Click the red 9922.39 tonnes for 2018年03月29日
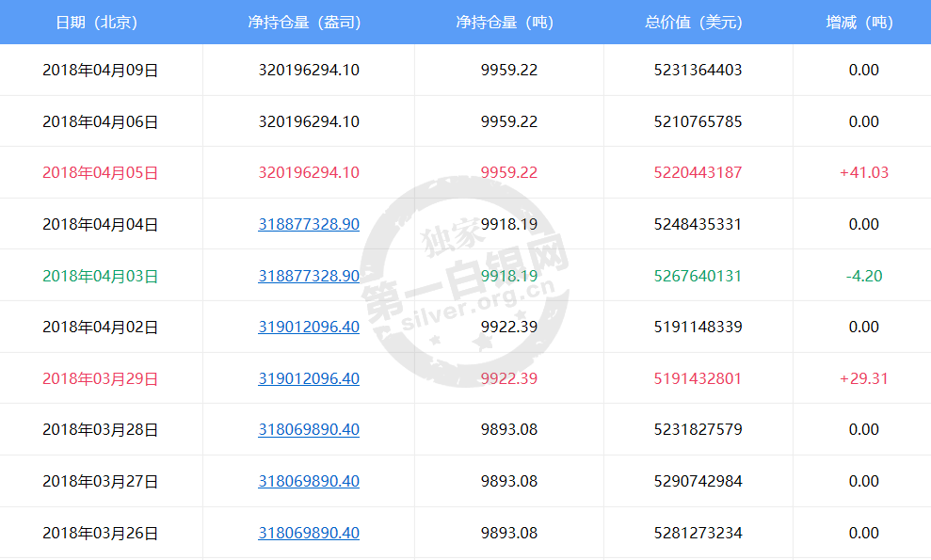The width and height of the screenshot is (931, 560). point(509,379)
